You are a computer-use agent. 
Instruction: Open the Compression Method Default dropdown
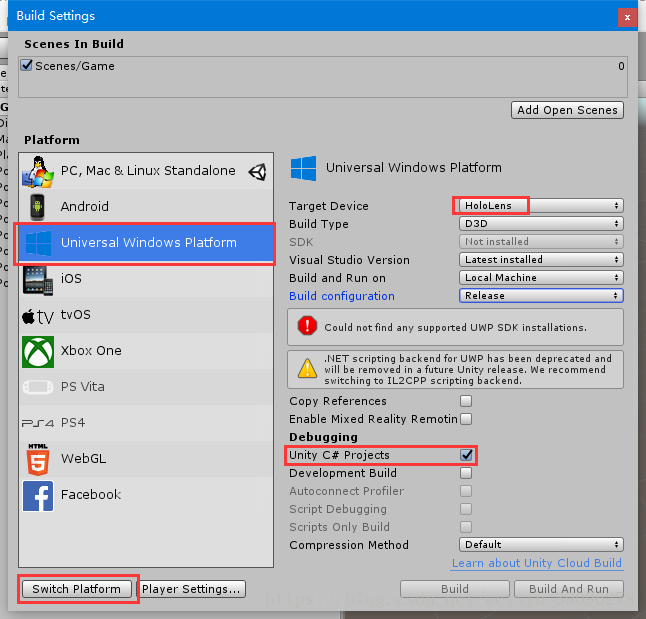coord(541,544)
